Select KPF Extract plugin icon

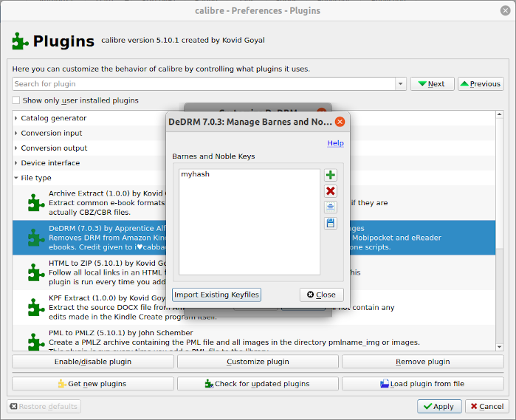coord(36,307)
